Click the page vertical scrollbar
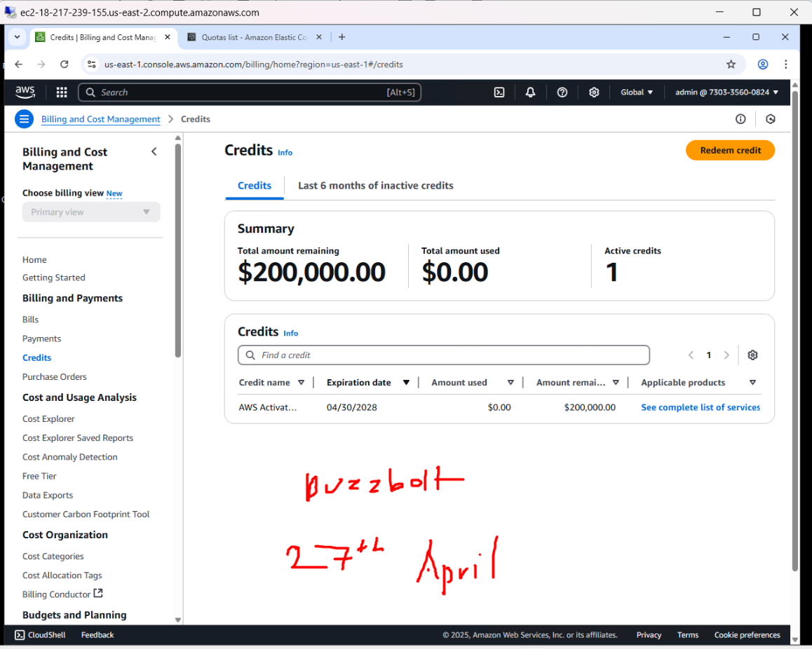This screenshot has height=649, width=812. click(x=795, y=332)
